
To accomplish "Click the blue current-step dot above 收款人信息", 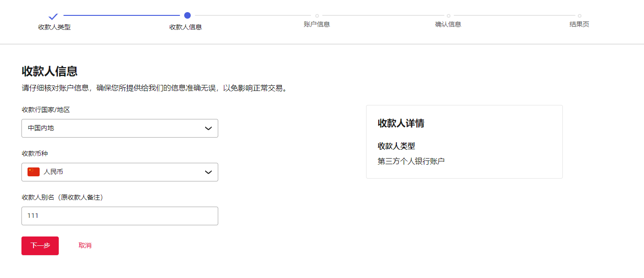I will [x=187, y=15].
